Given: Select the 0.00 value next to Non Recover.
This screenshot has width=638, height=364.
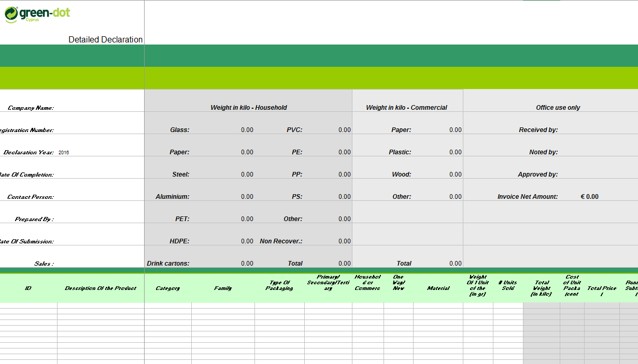Looking at the screenshot, I should [345, 241].
